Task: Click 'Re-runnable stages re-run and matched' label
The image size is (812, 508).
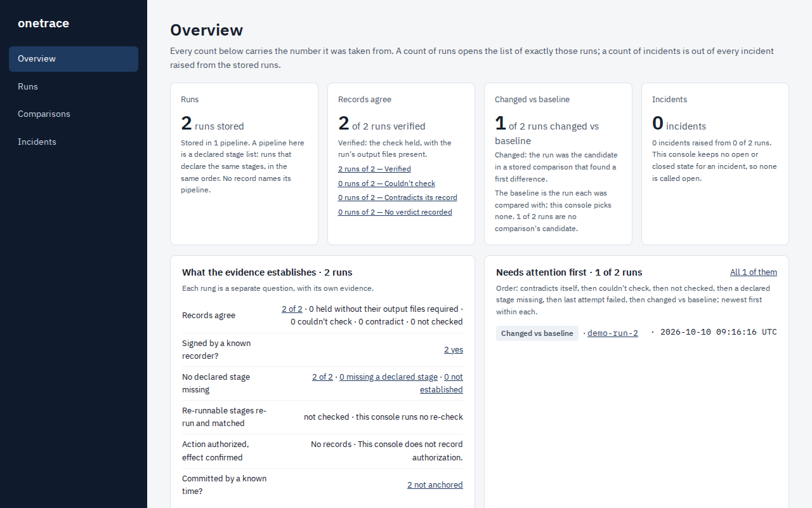Action: pos(225,417)
